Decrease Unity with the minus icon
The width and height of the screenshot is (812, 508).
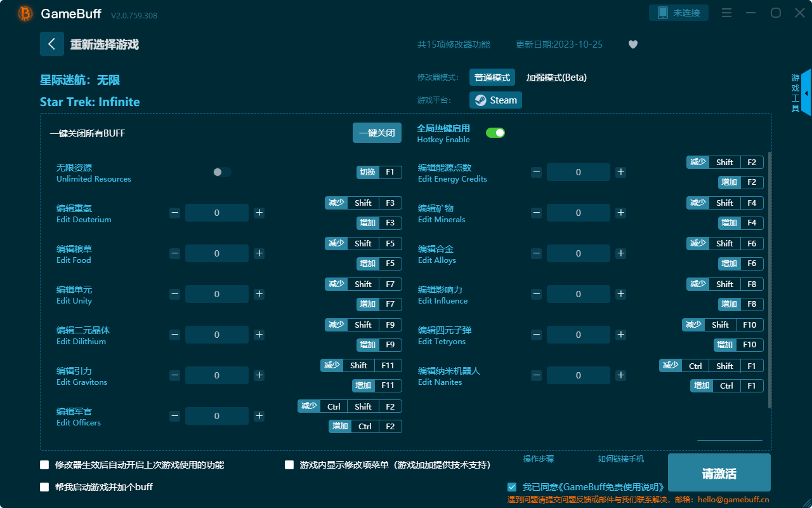pos(174,294)
